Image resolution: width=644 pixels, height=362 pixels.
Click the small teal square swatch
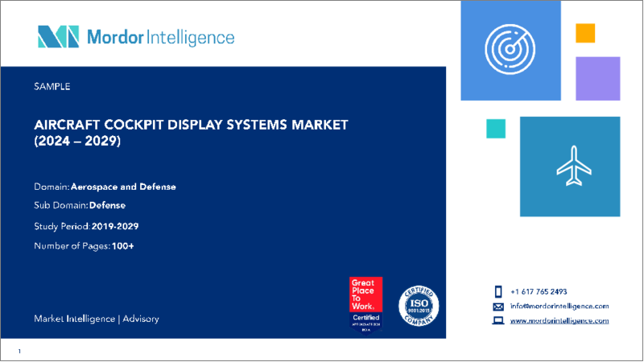[x=496, y=129]
